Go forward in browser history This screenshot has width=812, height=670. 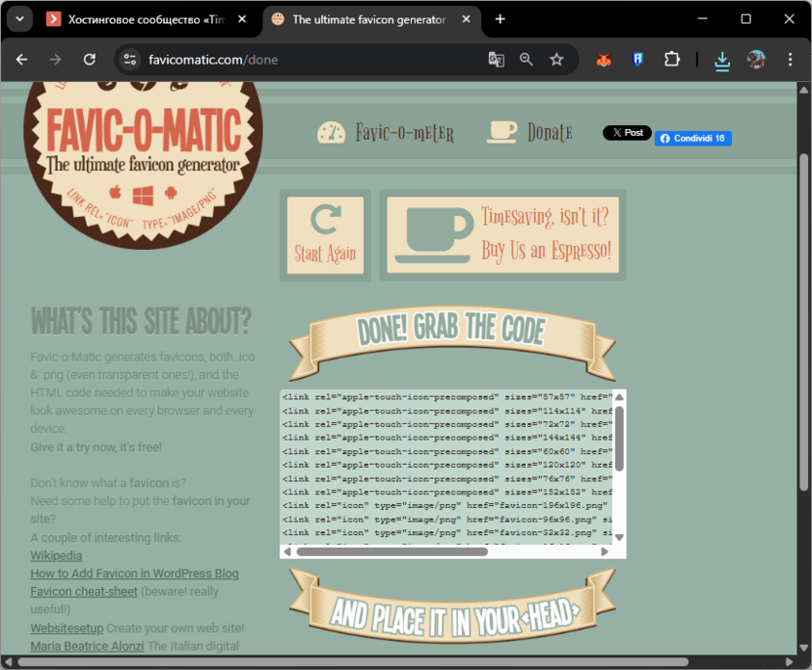pyautogui.click(x=55, y=60)
